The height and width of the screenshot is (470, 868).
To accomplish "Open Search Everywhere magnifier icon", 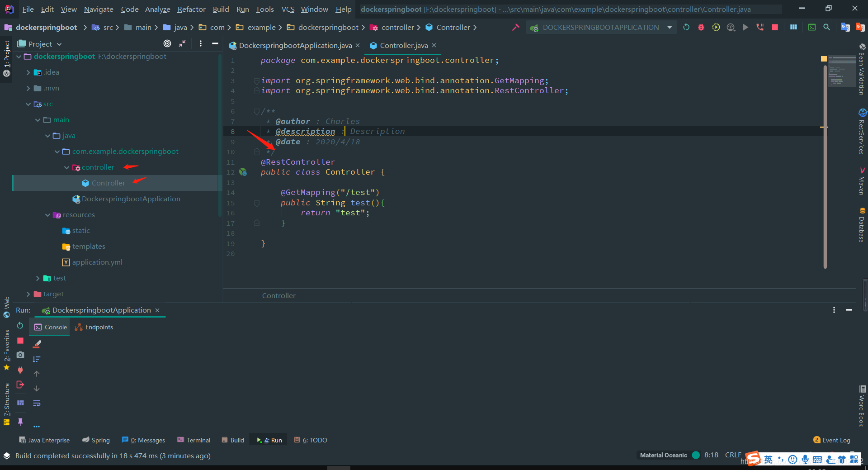I will (x=826, y=27).
